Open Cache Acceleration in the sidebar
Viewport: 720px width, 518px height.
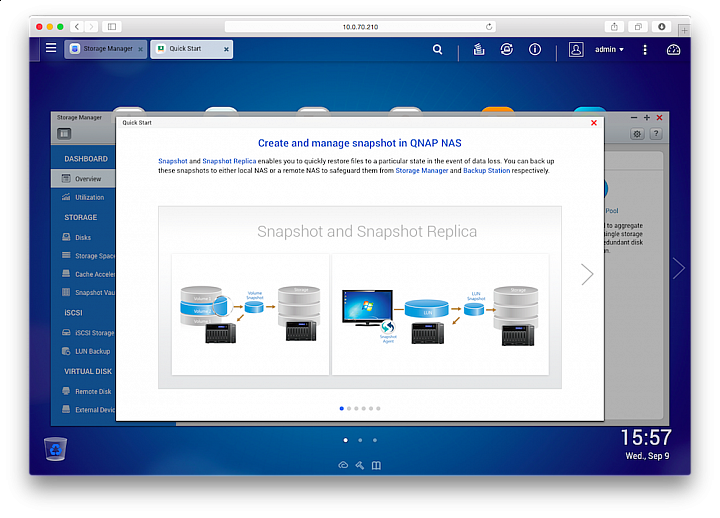(83, 274)
